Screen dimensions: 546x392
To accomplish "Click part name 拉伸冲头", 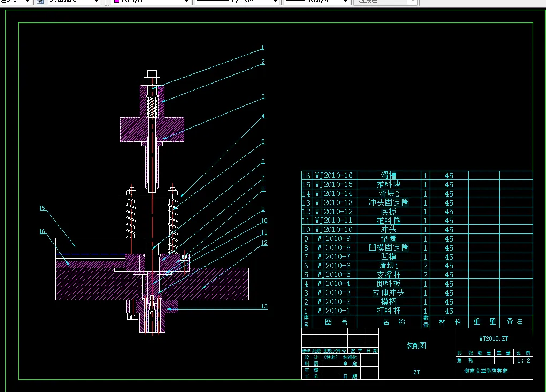I will (x=388, y=293).
